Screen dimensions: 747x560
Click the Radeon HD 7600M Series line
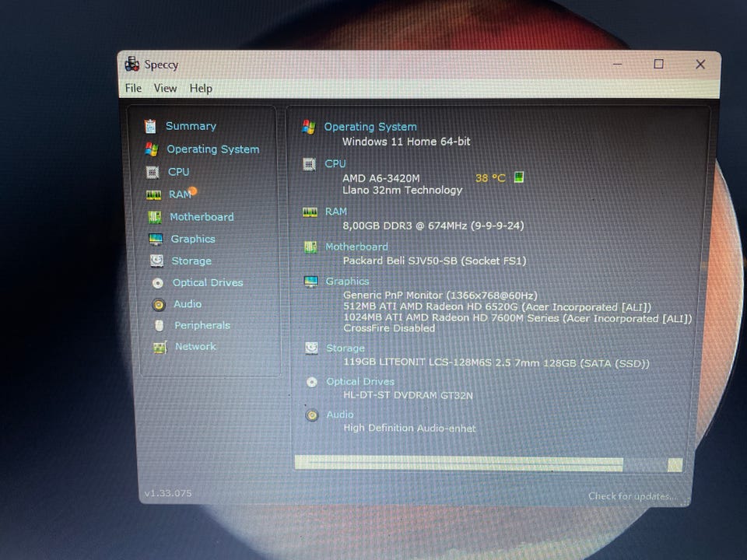518,318
